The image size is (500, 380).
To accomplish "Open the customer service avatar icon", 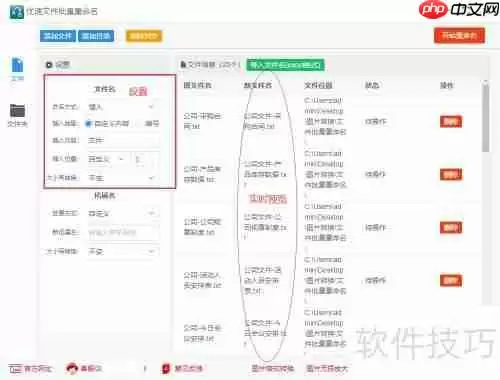I will pyautogui.click(x=72, y=369).
